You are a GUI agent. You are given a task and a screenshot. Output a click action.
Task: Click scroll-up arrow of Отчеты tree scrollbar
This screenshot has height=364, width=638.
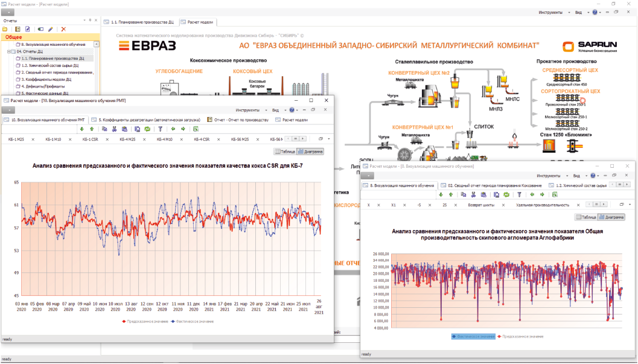tap(97, 44)
